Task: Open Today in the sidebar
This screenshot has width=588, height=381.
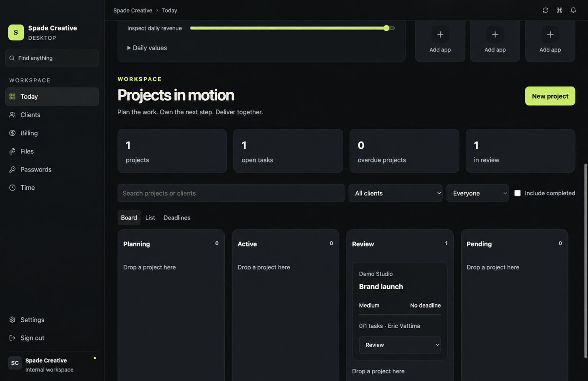Action: (x=52, y=96)
